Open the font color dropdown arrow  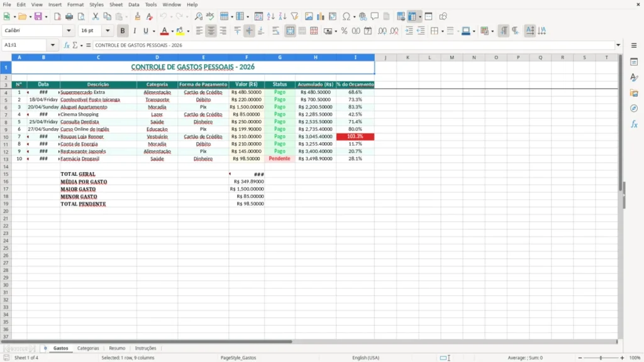[172, 31]
